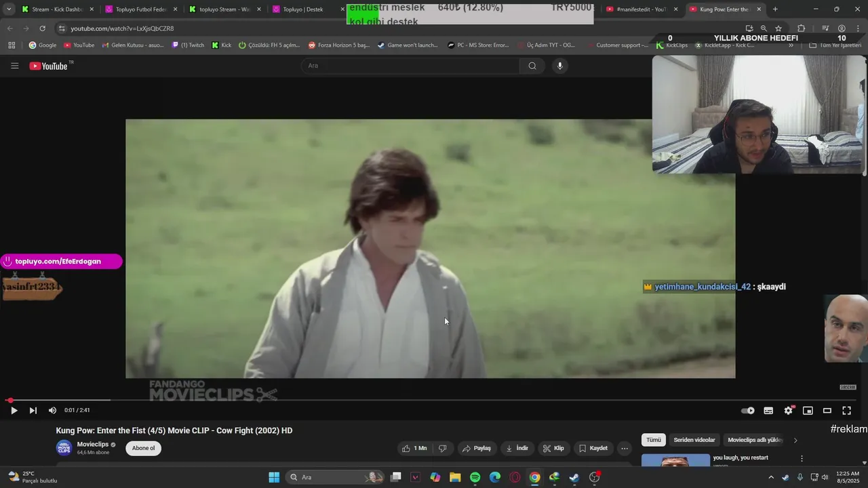Open browser extensions puzzle icon

click(x=801, y=28)
